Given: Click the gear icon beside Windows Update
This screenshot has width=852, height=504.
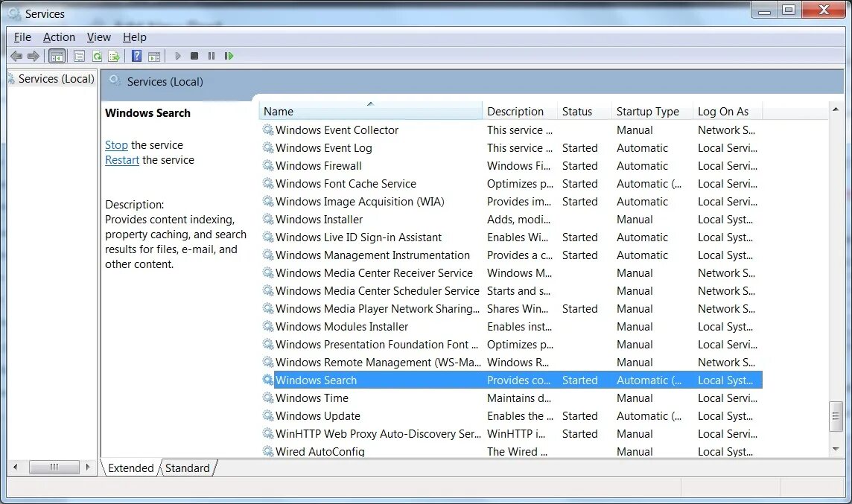Looking at the screenshot, I should (268, 415).
